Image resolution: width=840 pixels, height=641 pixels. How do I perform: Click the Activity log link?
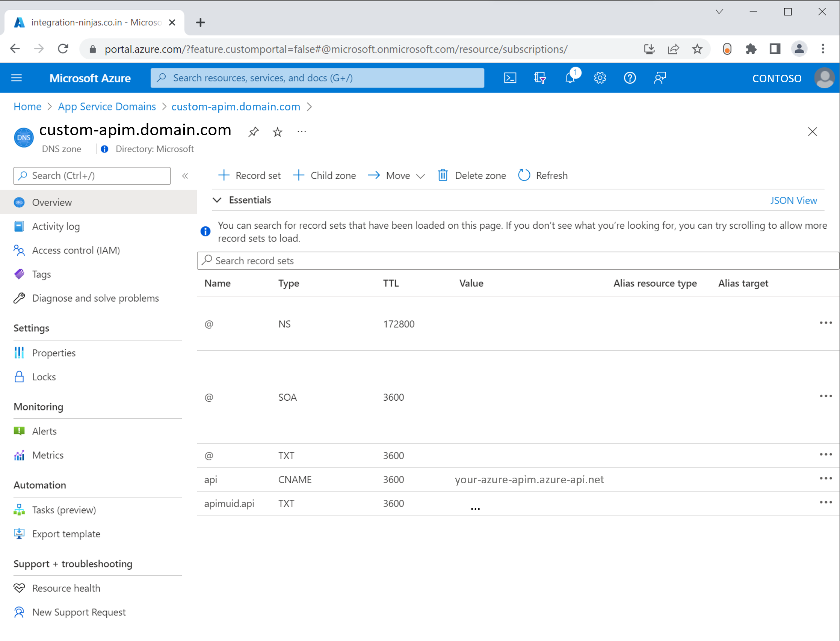(x=57, y=226)
